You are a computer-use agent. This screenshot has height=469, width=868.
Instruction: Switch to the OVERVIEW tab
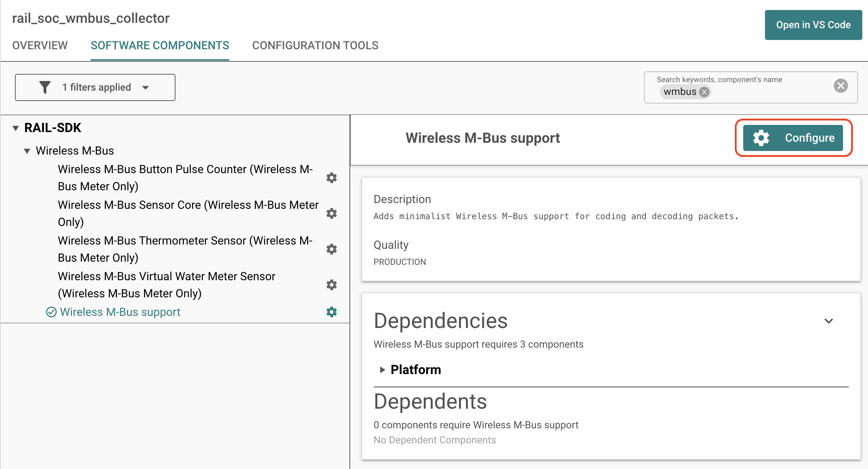[x=40, y=45]
